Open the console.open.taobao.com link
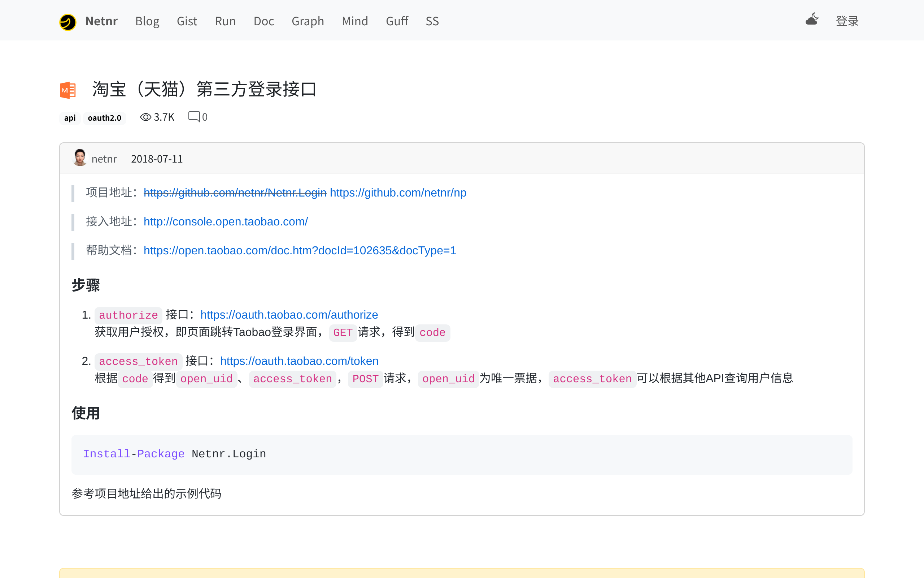This screenshot has height=578, width=924. 226,222
